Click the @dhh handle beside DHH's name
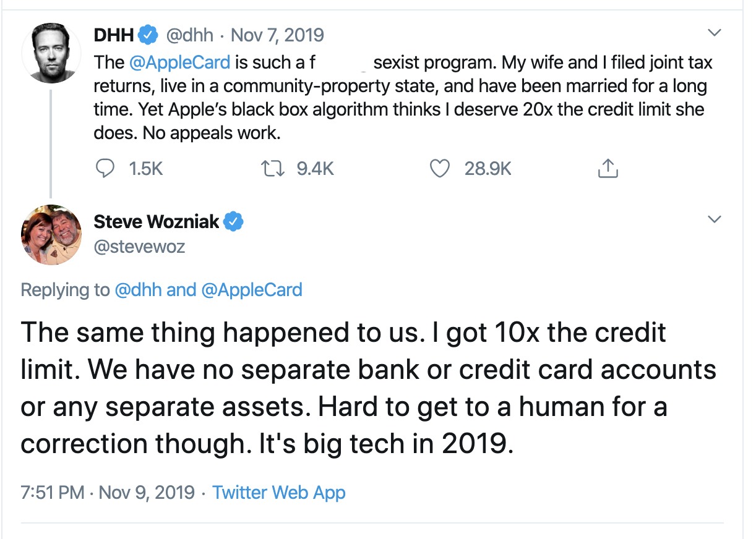756x539 pixels. tap(189, 36)
